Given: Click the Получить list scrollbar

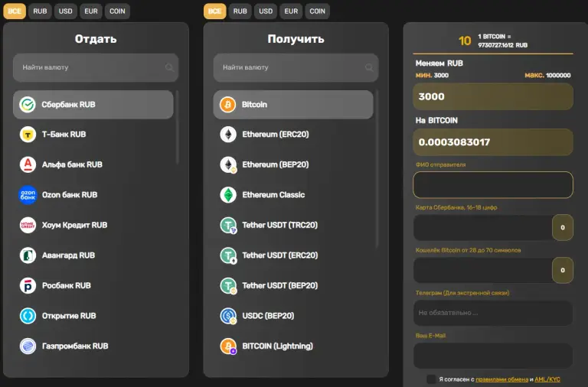Looking at the screenshot, I should 377,169.
